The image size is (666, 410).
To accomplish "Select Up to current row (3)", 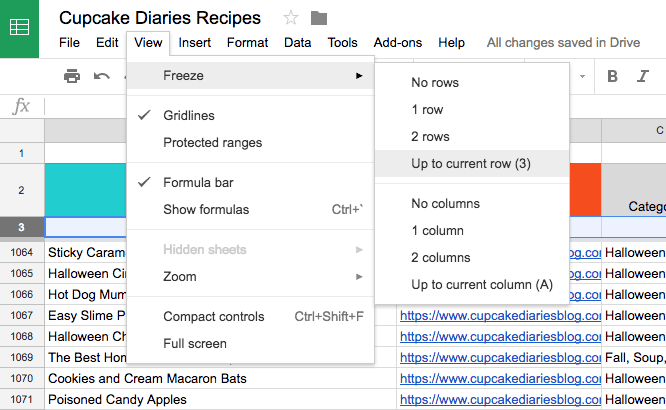I will pos(472,164).
